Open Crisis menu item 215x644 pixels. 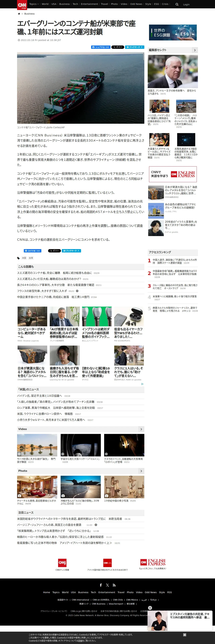coord(165,4)
